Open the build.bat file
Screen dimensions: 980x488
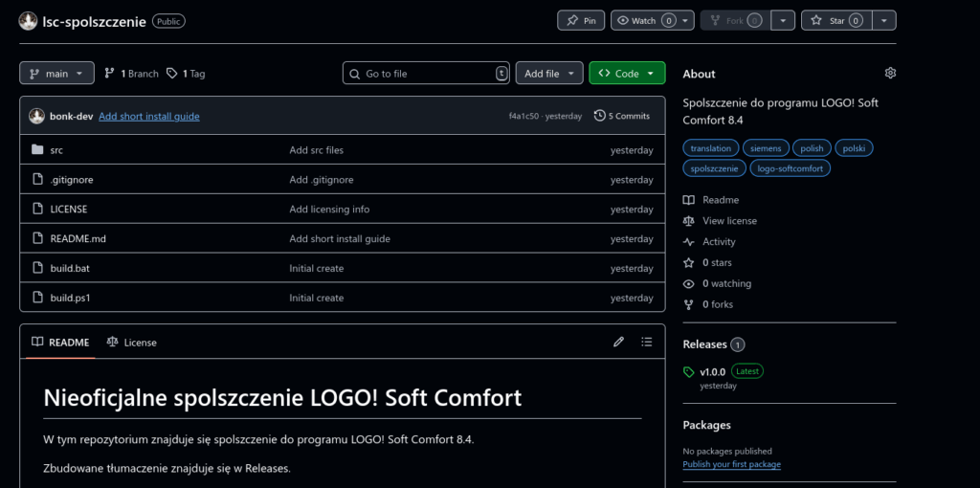click(x=71, y=268)
